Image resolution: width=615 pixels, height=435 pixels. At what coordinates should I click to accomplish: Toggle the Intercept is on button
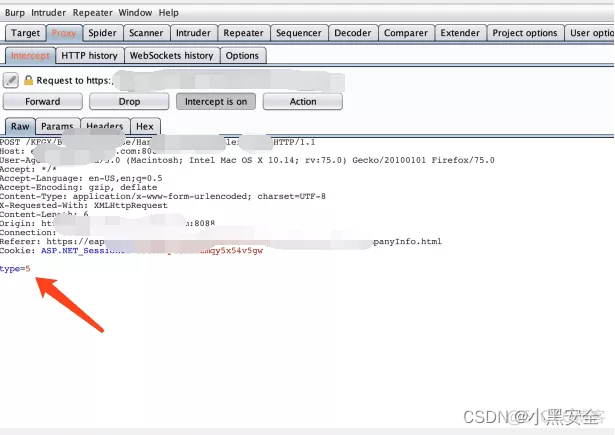(216, 102)
